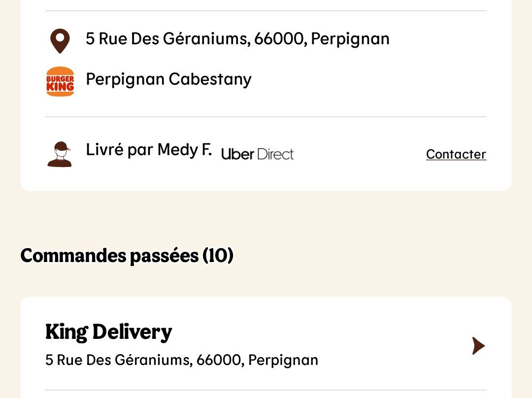Viewport: 532px width, 398px height.
Task: Click the word Delivery in order title
Action: pos(133,332)
